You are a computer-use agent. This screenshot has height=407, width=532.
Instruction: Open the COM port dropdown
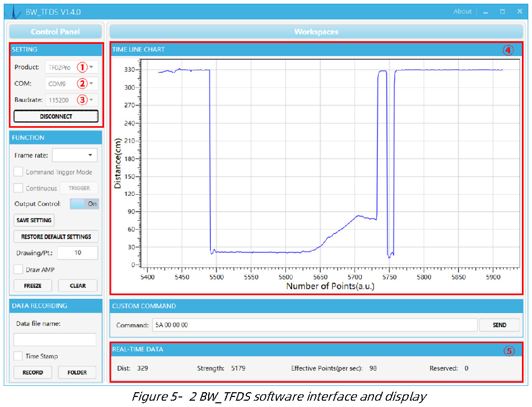point(72,83)
